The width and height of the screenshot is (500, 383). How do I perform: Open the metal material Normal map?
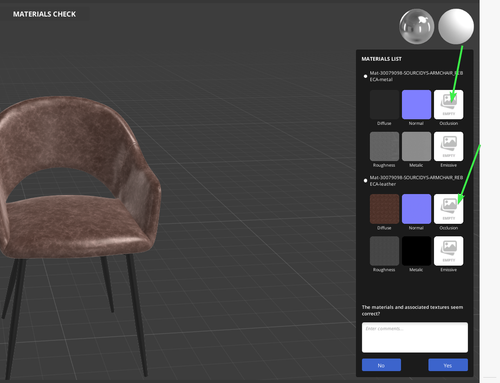point(416,104)
